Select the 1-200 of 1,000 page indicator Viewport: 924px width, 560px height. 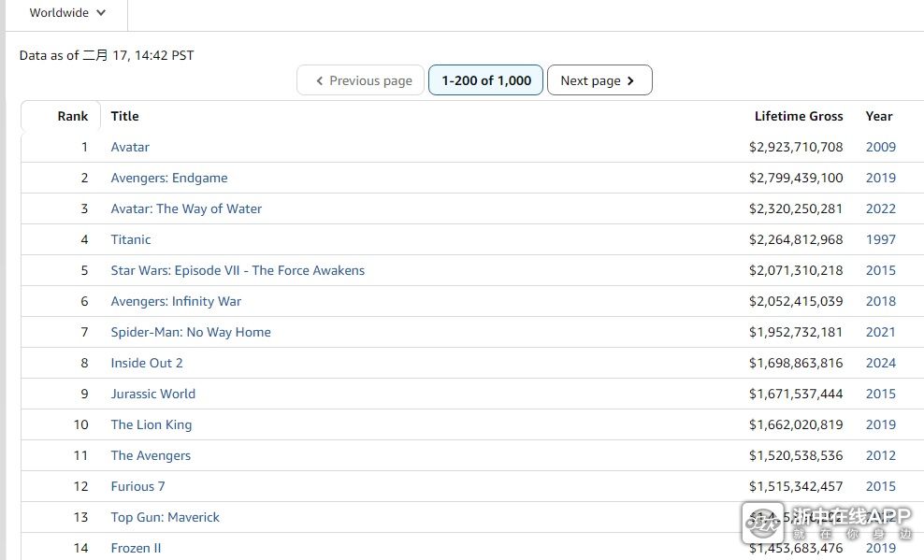tap(485, 80)
